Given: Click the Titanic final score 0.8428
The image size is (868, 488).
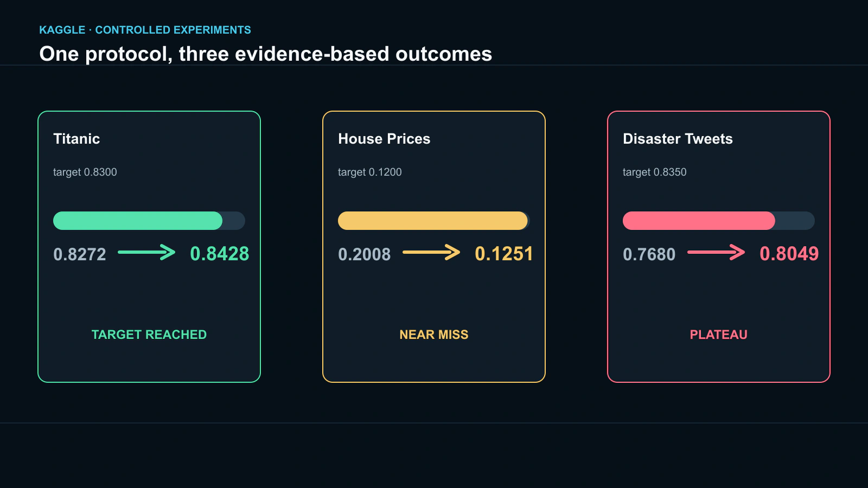Looking at the screenshot, I should coord(220,254).
